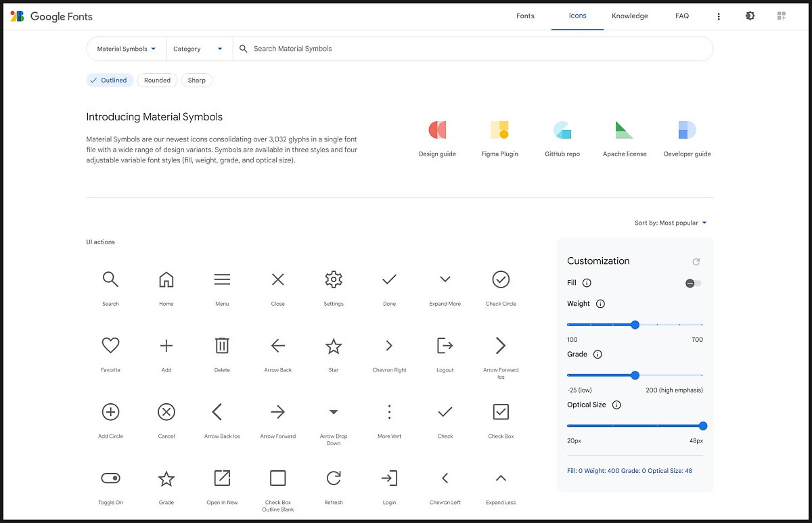Open the Material Symbols dropdown
Image resolution: width=812 pixels, height=523 pixels.
point(127,49)
